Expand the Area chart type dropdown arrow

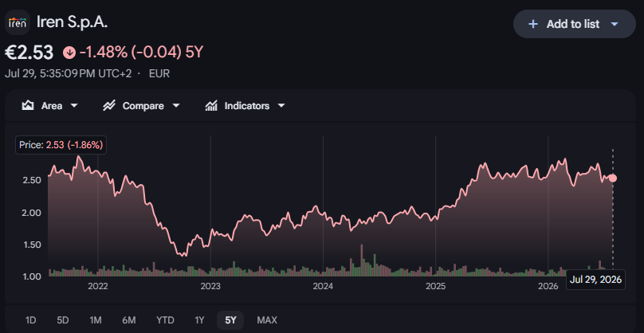(74, 106)
